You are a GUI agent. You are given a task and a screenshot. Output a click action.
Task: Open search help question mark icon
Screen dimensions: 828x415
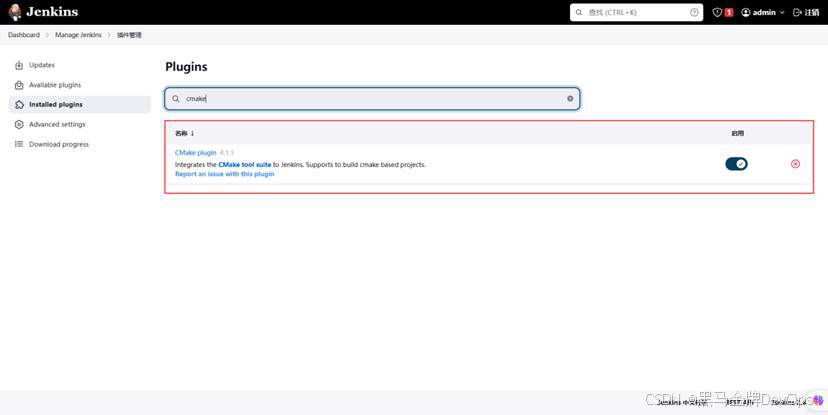[694, 12]
